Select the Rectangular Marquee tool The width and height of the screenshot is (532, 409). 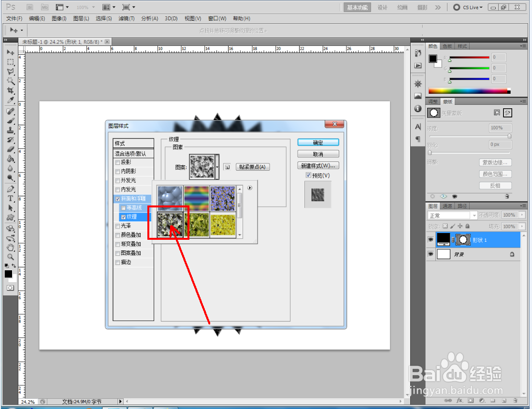(x=11, y=62)
